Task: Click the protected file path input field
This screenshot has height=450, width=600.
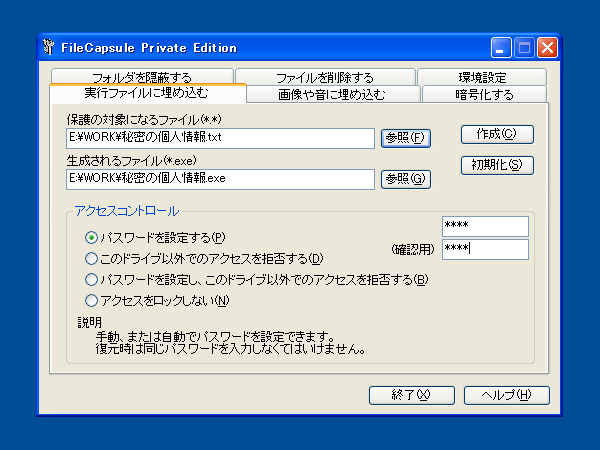Action: point(220,138)
